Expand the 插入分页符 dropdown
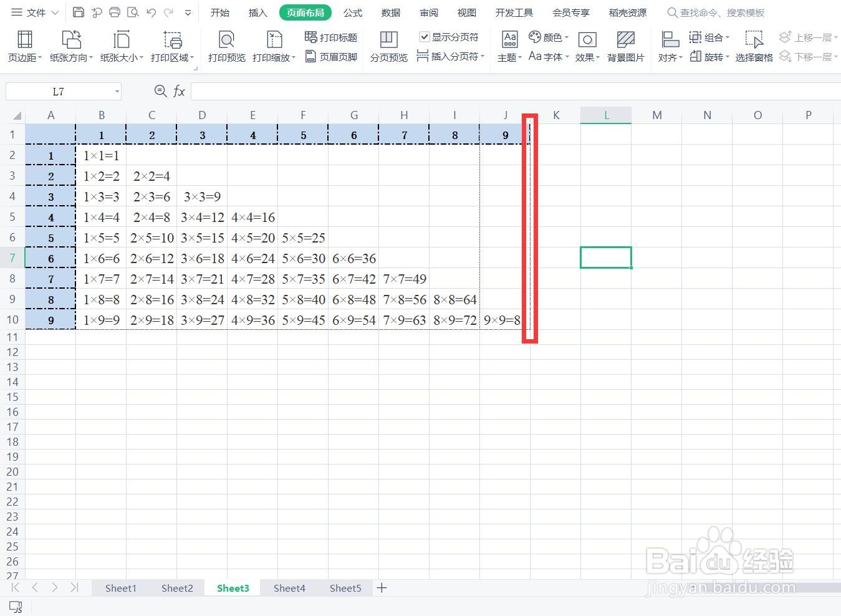The height and width of the screenshot is (616, 841). 483,57
